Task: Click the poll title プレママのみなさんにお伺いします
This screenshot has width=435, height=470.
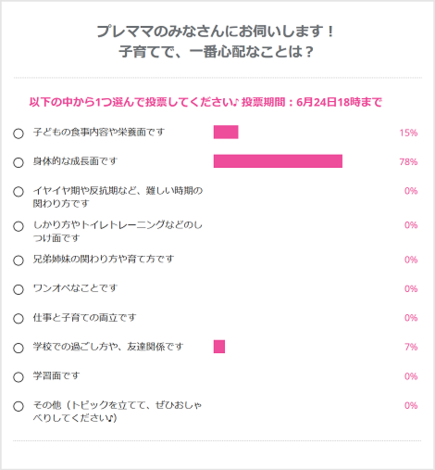Action: 215,31
